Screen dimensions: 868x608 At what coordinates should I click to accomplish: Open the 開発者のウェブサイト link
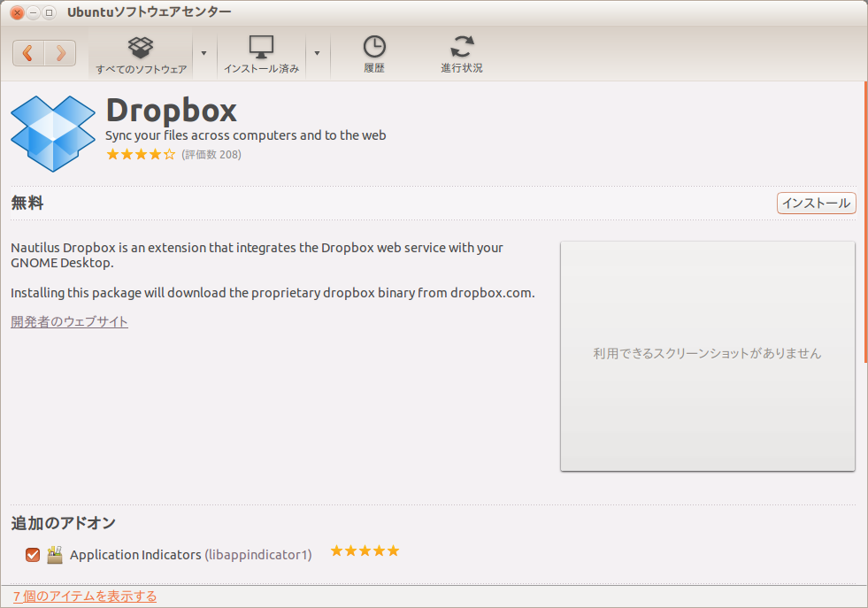coord(69,322)
